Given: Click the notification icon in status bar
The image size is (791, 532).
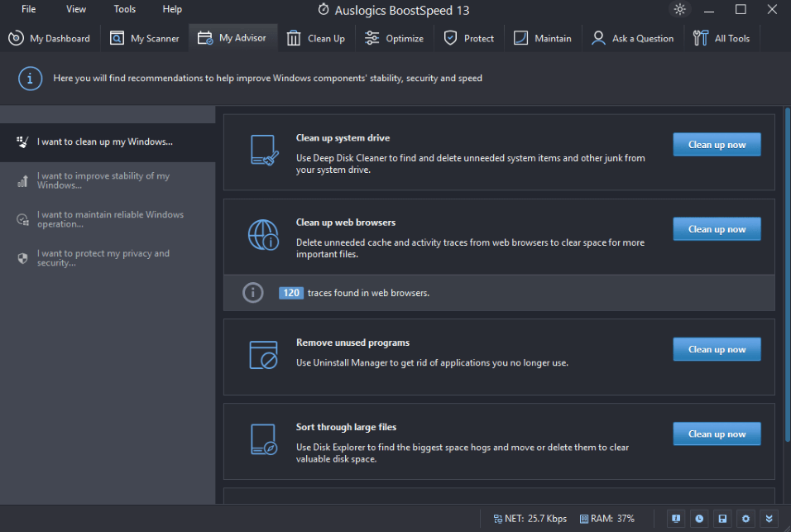Looking at the screenshot, I should pos(676,519).
